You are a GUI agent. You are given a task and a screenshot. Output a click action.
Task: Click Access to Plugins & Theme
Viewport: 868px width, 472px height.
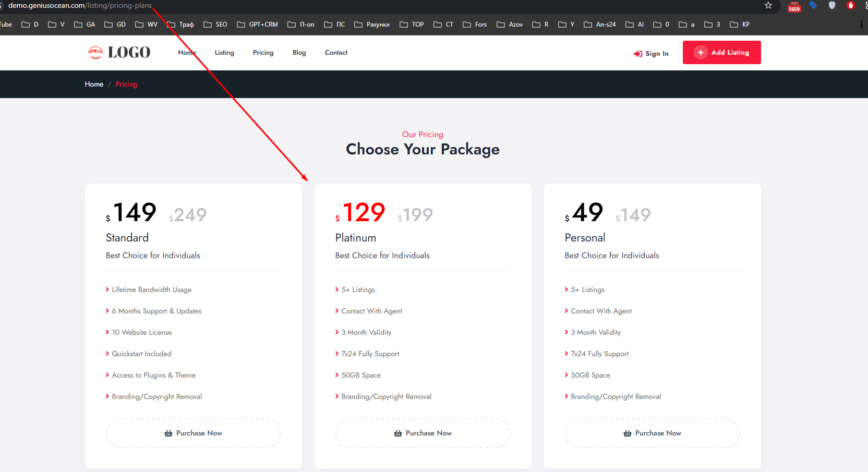[x=153, y=375]
